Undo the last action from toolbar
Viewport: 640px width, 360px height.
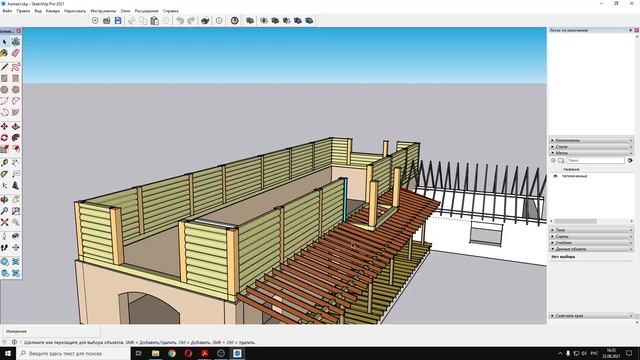(x=180, y=20)
